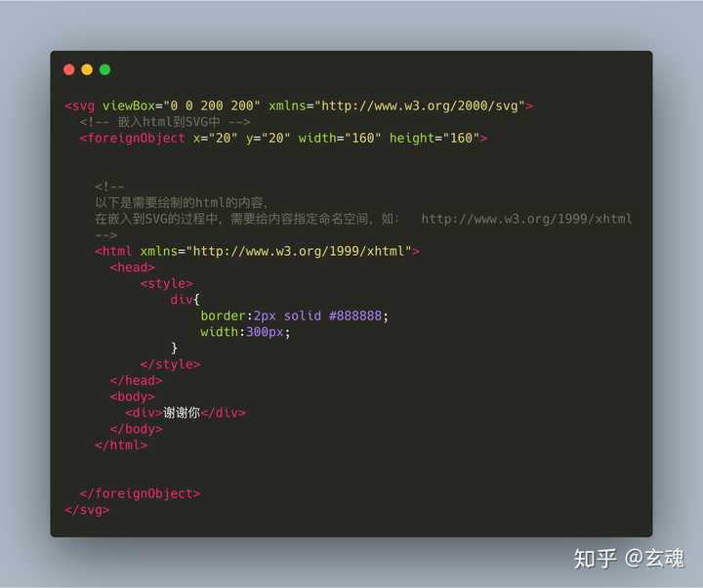Click comment line 以下是需要绘制的html的内容

[182, 203]
